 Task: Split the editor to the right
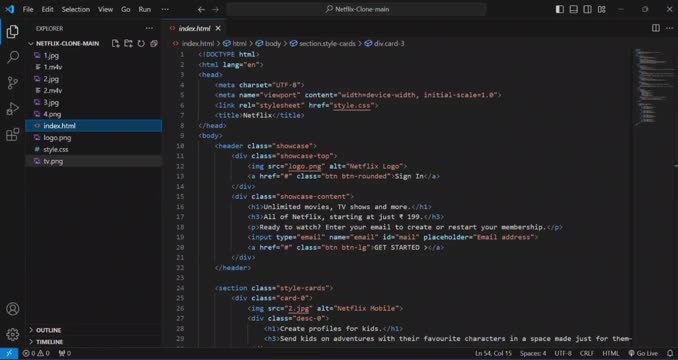(x=656, y=28)
